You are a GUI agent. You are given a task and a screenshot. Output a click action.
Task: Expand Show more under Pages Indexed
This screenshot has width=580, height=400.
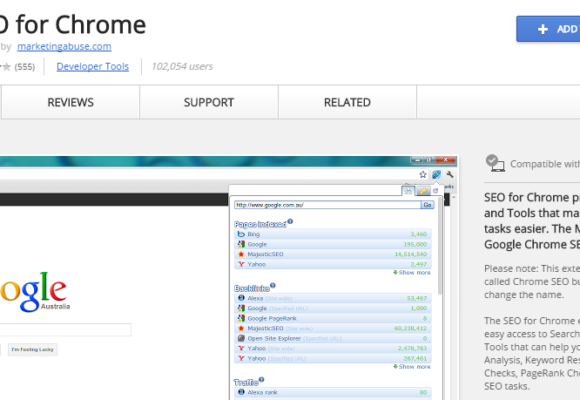412,273
